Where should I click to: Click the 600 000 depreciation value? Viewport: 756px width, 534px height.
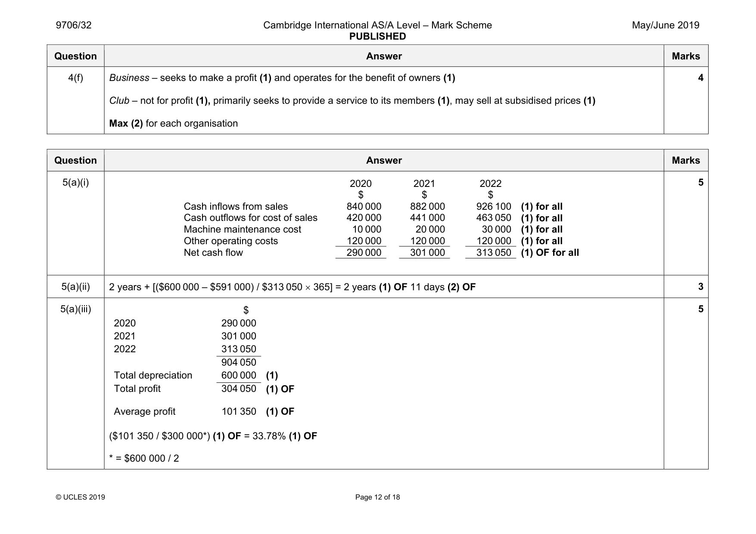click(x=239, y=375)
